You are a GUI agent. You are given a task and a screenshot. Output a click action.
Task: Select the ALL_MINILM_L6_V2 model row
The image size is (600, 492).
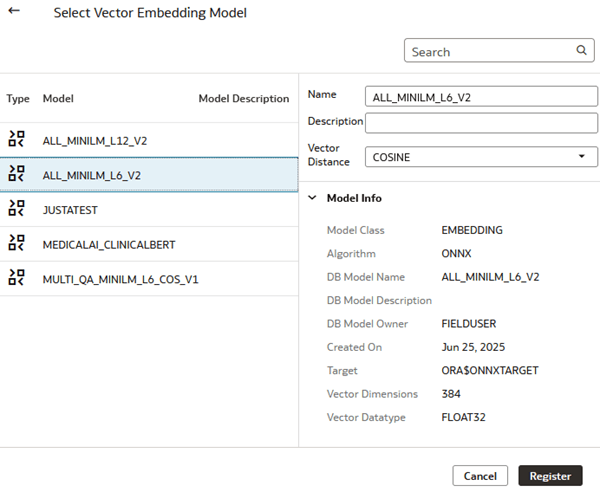[x=149, y=174]
